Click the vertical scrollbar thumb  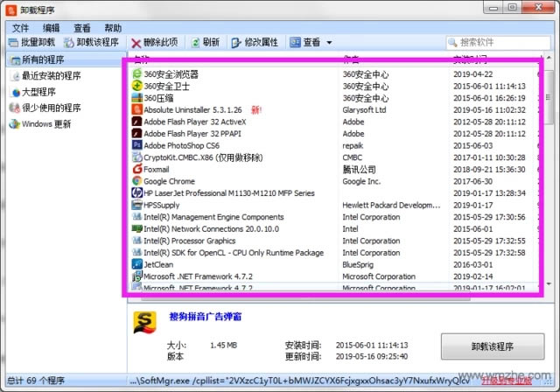549,97
